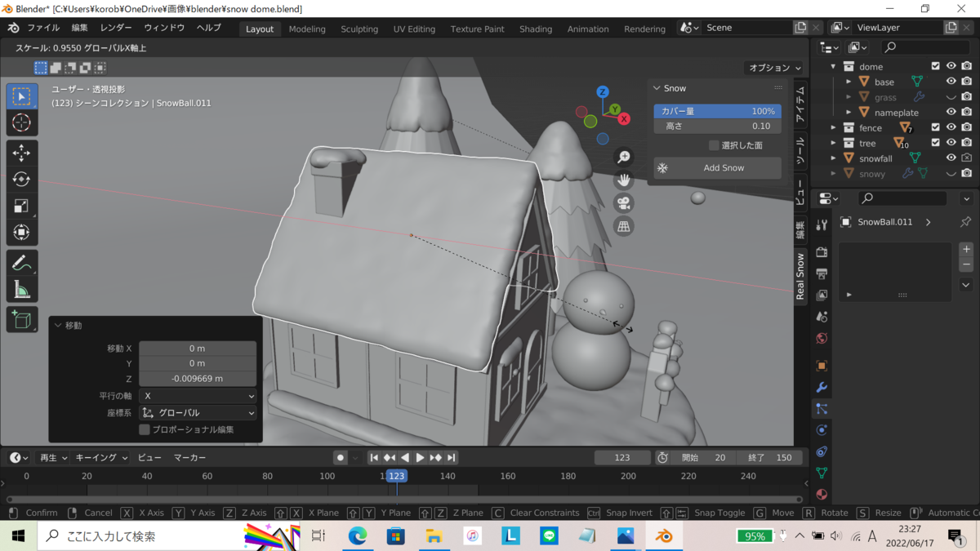Activate the Scale tool in toolbar
Viewport: 980px width, 551px height.
(x=22, y=207)
